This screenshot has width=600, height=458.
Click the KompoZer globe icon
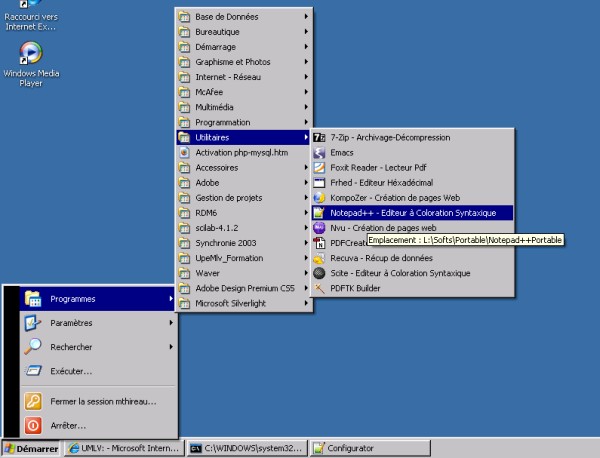tap(320, 197)
